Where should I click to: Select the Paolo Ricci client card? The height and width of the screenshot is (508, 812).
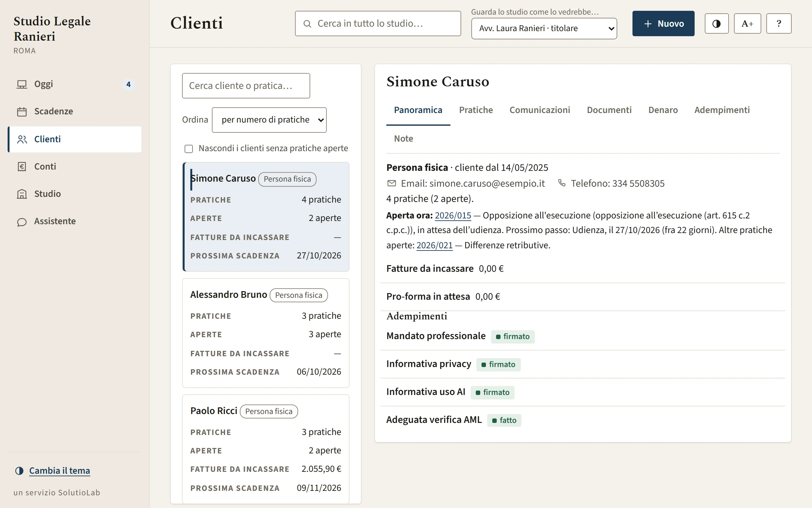pos(266,449)
